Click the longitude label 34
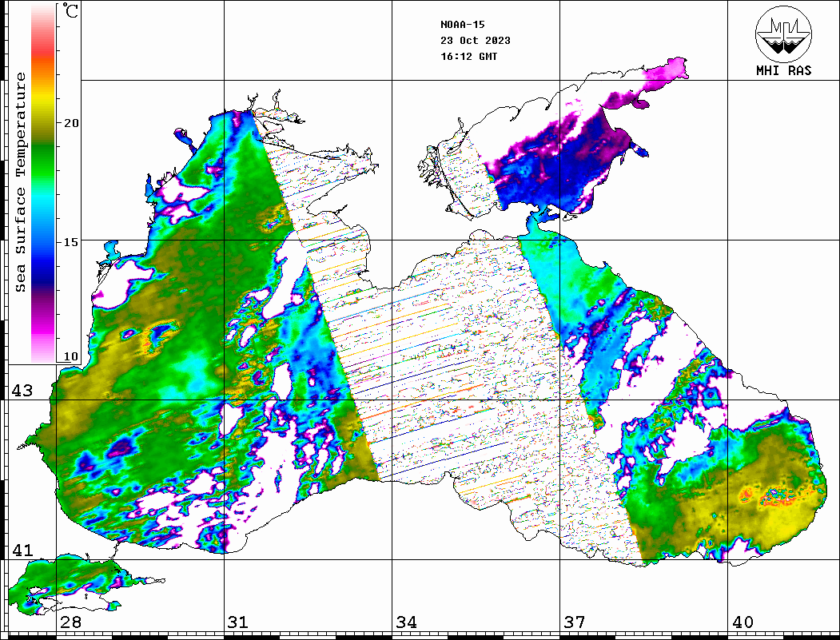840x640 pixels. [406, 622]
